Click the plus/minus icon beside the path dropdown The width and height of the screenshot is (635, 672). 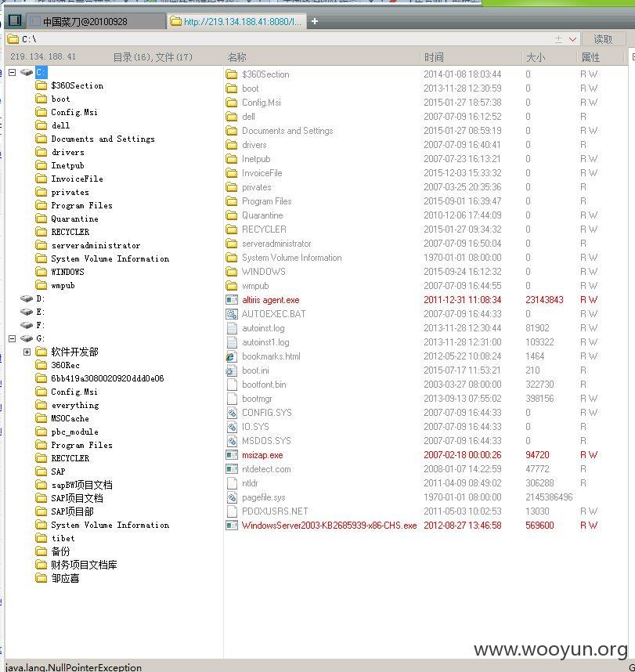558,39
